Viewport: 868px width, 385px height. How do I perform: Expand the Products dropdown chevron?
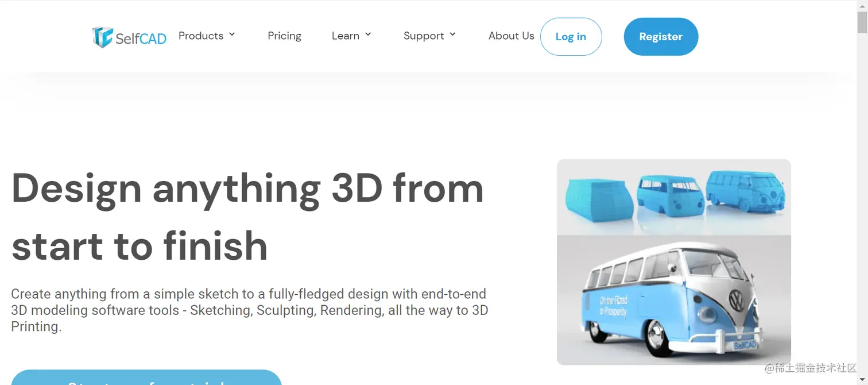point(232,34)
